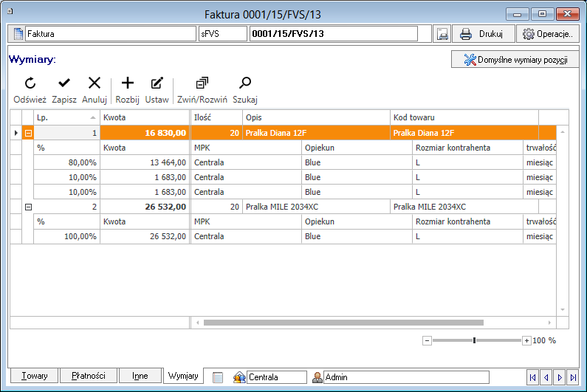Switch to the Płatności tab
The image size is (587, 392).
tap(89, 376)
